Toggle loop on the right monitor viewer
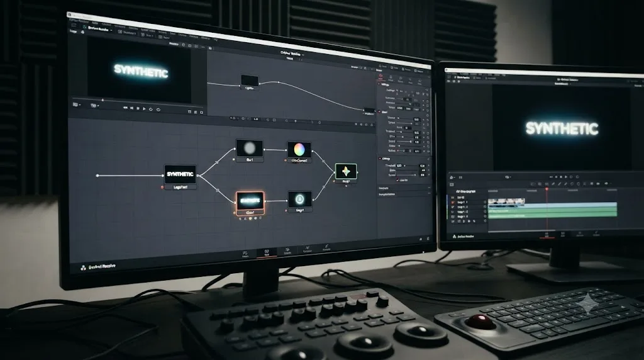Screen dimensions: 644x360 pyautogui.click(x=571, y=177)
